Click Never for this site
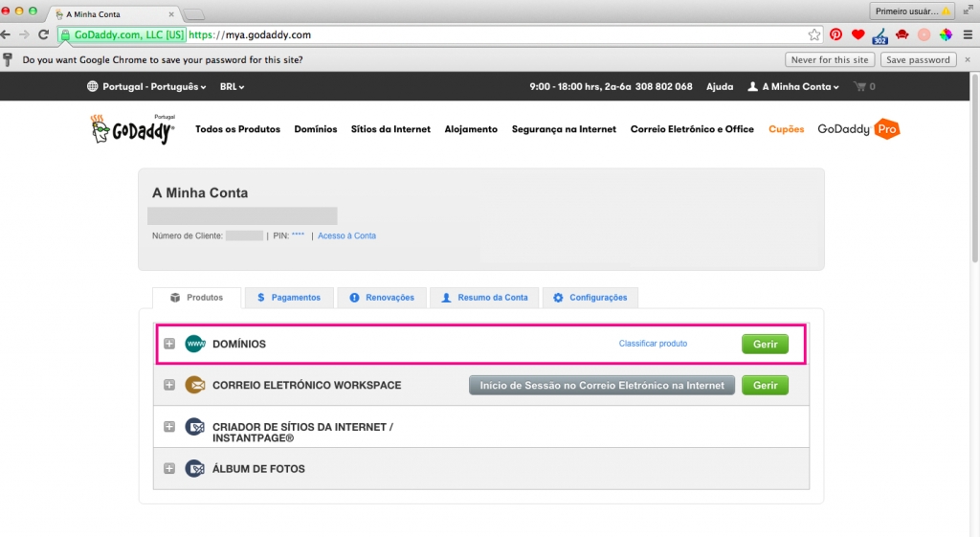980x537 pixels. point(830,60)
